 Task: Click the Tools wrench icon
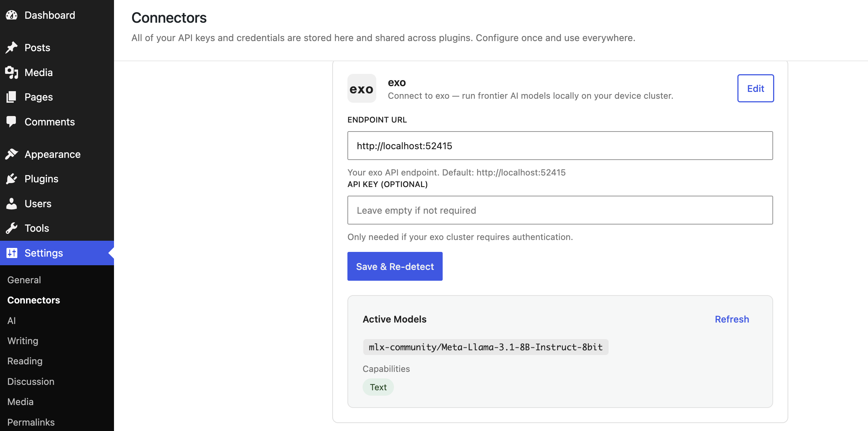pyautogui.click(x=12, y=228)
